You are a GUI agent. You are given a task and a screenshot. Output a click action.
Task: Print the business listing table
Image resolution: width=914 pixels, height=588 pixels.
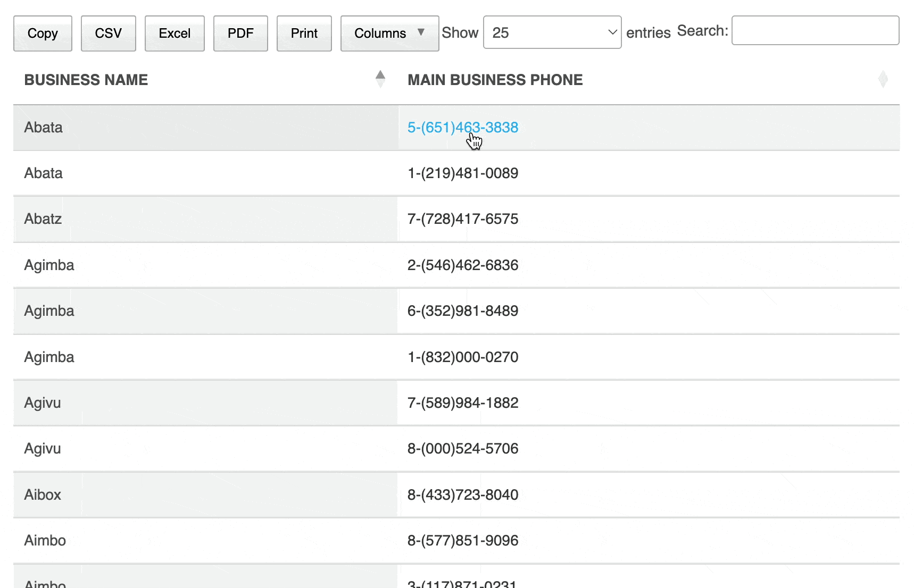point(304,33)
